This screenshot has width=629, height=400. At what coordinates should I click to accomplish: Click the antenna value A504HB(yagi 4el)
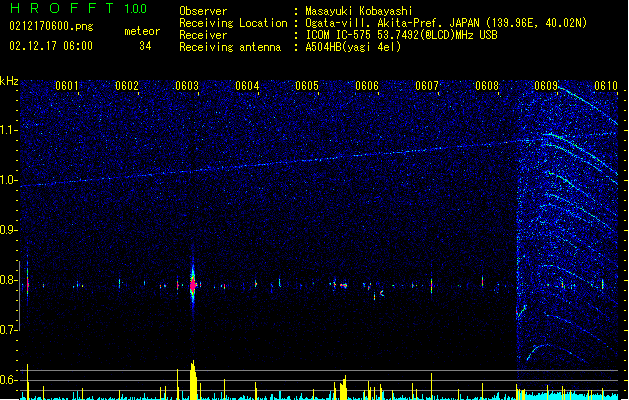[353, 47]
